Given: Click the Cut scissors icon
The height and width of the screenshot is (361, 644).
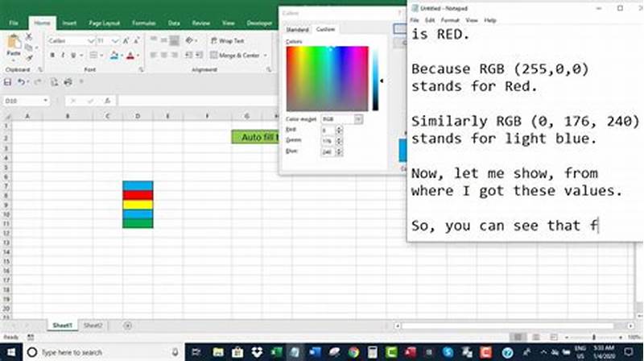Looking at the screenshot, I should click(x=29, y=36).
